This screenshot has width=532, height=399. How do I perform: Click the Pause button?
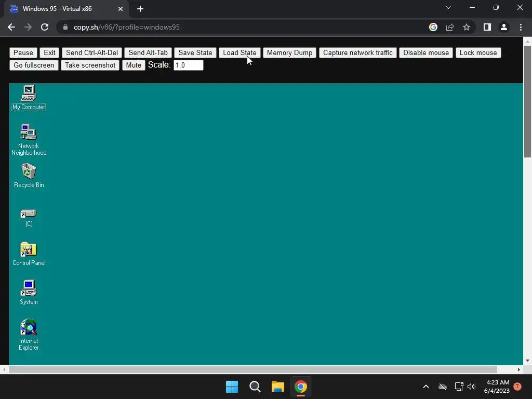[23, 52]
